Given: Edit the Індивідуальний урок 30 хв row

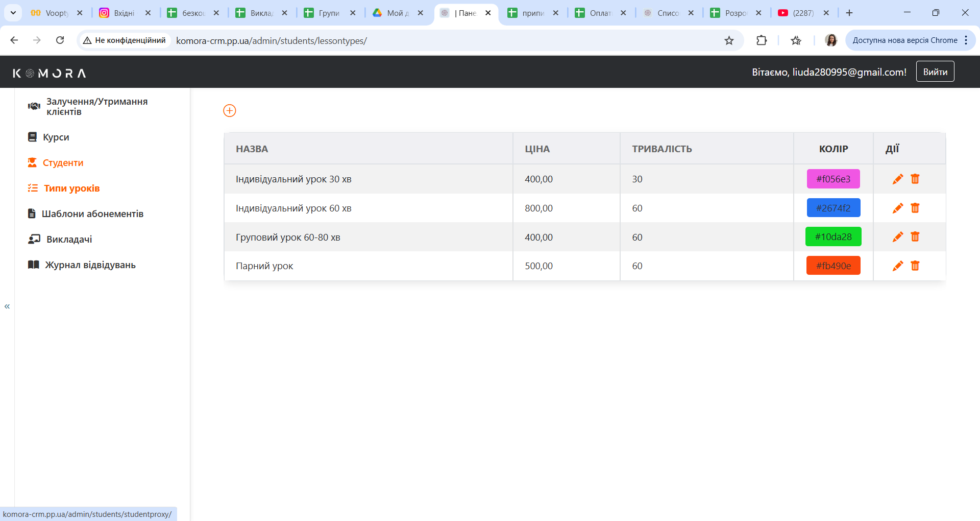Looking at the screenshot, I should (x=897, y=179).
